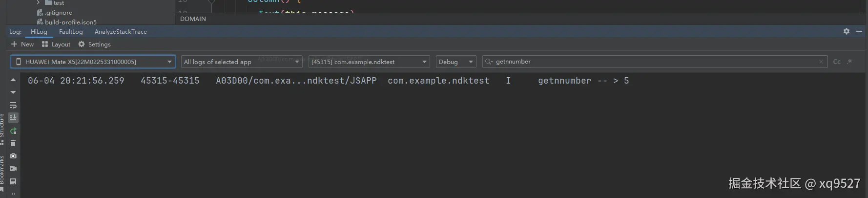Image resolution: width=868 pixels, height=198 pixels.
Task: Toggle Match Case (Cc) for log search
Action: [x=837, y=62]
